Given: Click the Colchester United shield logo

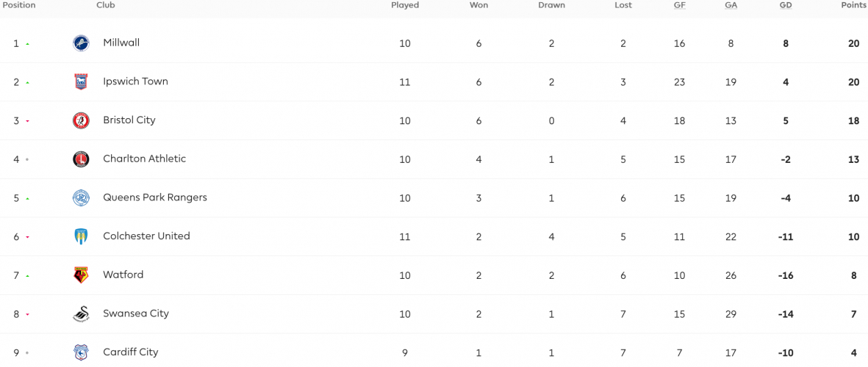Looking at the screenshot, I should [x=82, y=236].
